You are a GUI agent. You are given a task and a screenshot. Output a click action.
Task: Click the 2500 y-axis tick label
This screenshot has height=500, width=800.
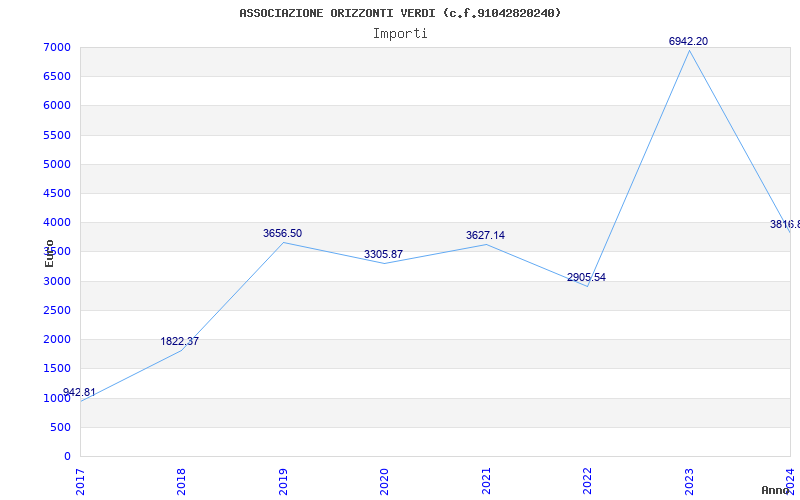(x=57, y=310)
